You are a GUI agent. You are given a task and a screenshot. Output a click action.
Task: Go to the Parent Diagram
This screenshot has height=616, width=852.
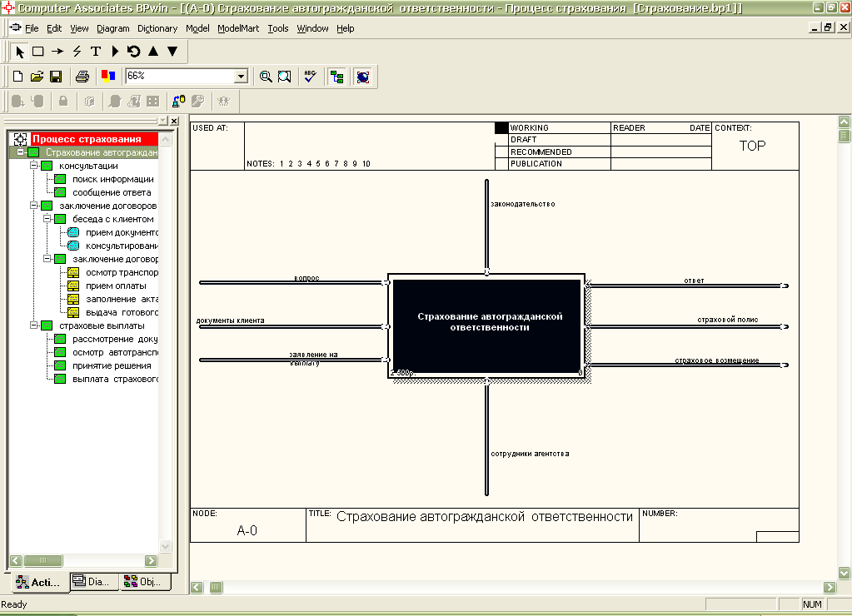(153, 52)
